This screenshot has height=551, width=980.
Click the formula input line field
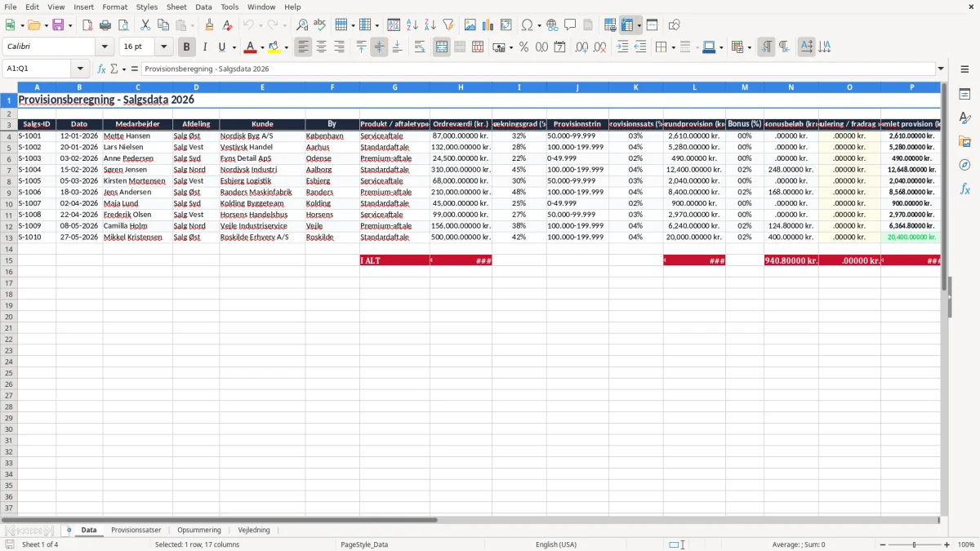click(x=537, y=69)
